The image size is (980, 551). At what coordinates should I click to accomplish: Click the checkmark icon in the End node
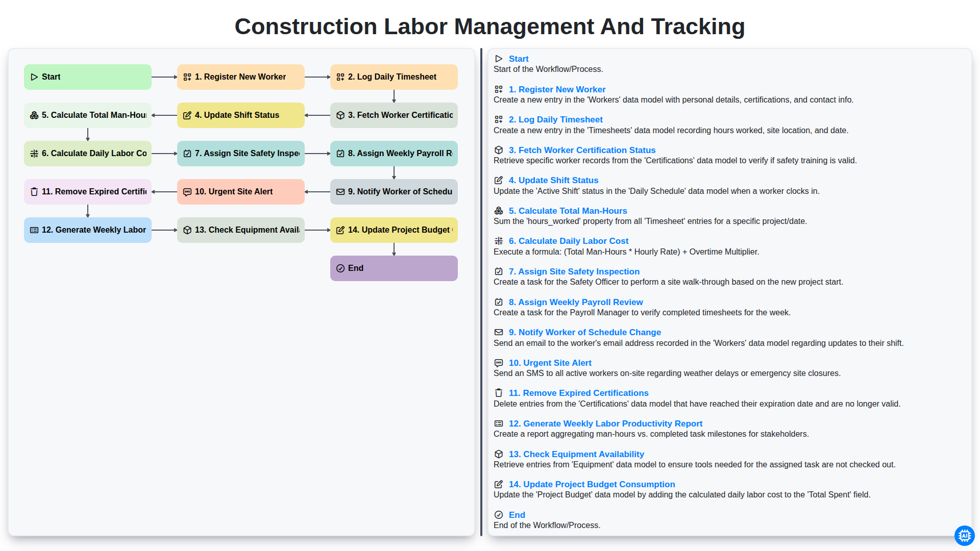pyautogui.click(x=340, y=268)
